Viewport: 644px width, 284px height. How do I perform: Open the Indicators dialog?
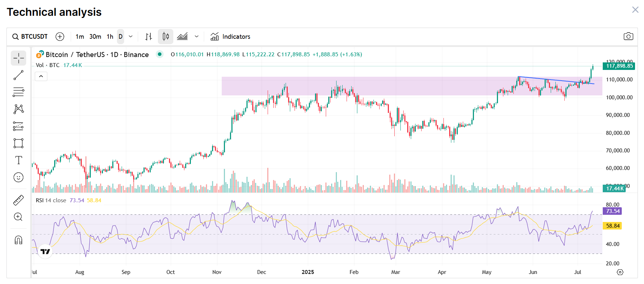click(230, 37)
